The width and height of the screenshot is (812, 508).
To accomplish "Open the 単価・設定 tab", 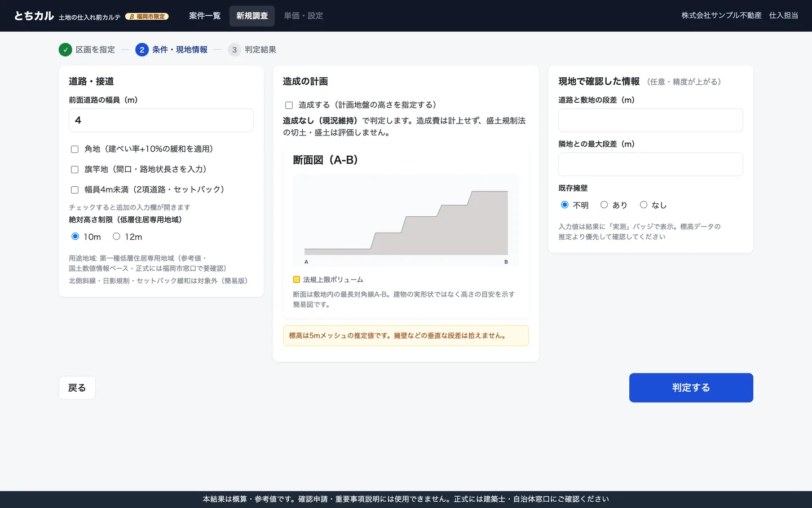I will pos(303,16).
